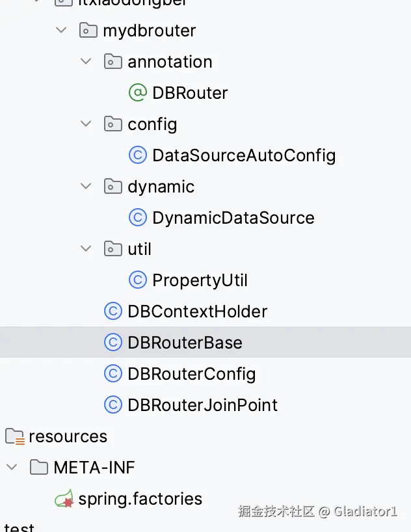
Task: Collapse the mydbrouter package
Action: point(62,31)
